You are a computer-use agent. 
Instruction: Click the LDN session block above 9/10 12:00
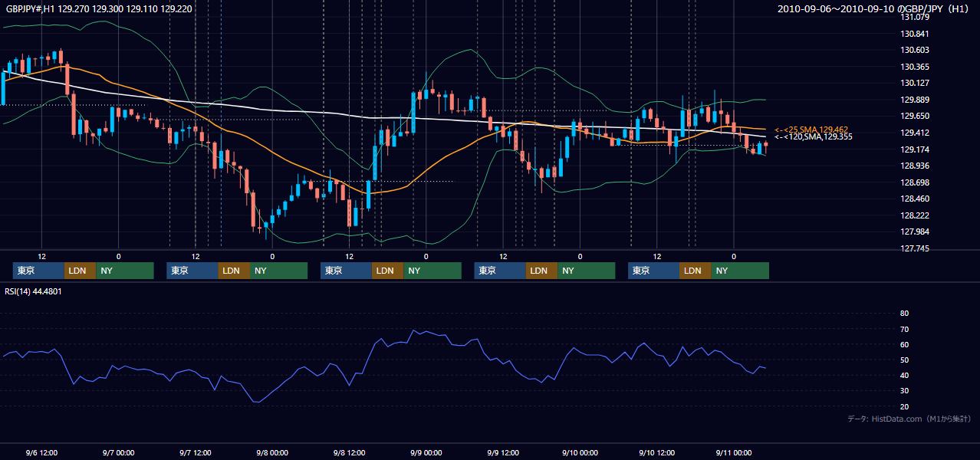[695, 271]
